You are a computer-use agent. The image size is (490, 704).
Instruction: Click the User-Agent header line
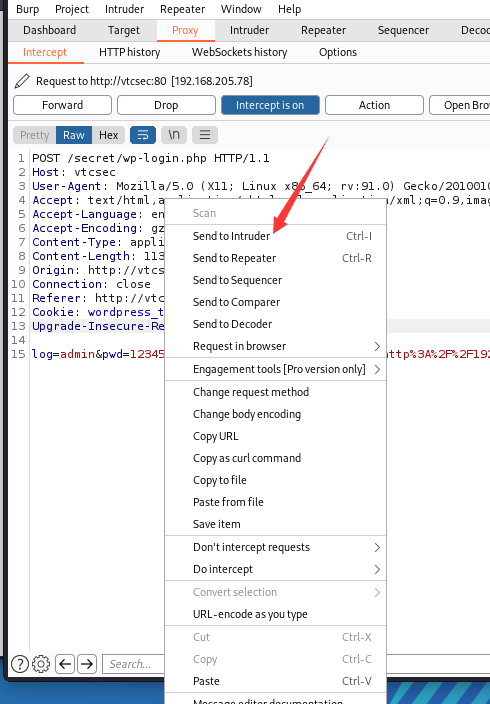coord(261,186)
